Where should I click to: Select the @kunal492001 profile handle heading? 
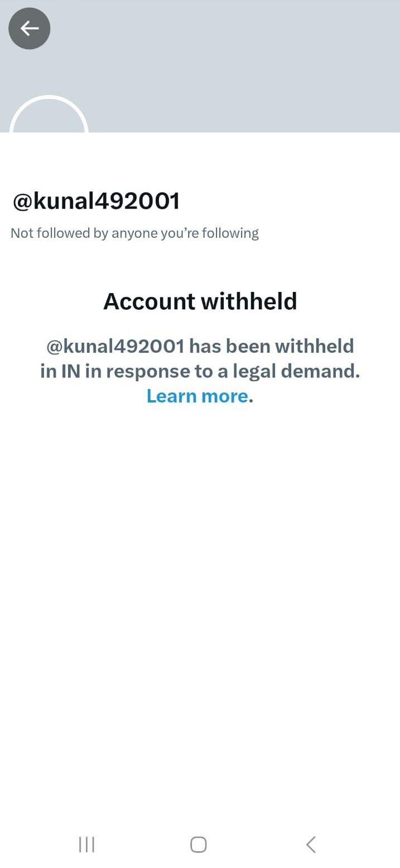pos(96,201)
